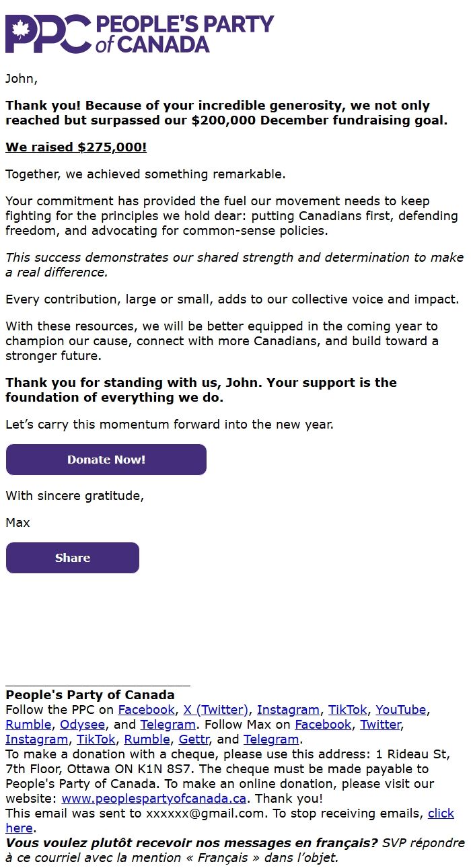Open Max's Twitter link
Screen dimensions: 471x868
[x=380, y=724]
